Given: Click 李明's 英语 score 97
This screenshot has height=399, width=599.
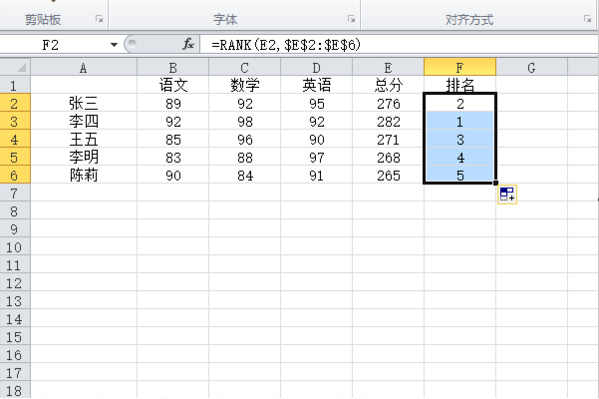Looking at the screenshot, I should [x=316, y=157].
